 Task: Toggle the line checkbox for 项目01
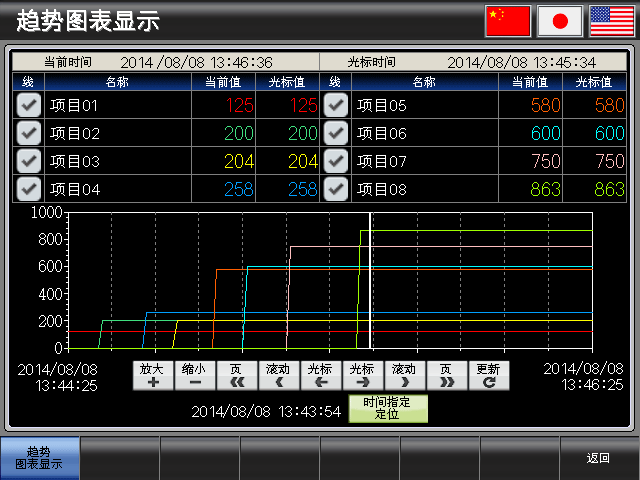pyautogui.click(x=29, y=105)
